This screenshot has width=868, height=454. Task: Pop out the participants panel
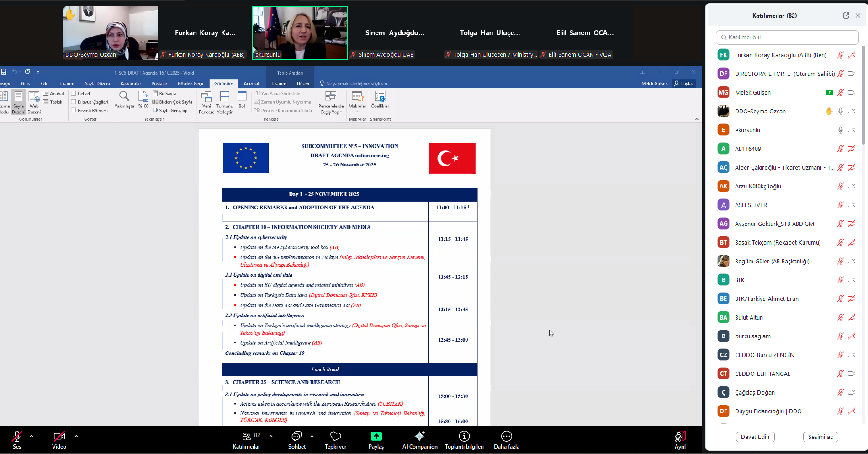point(846,16)
